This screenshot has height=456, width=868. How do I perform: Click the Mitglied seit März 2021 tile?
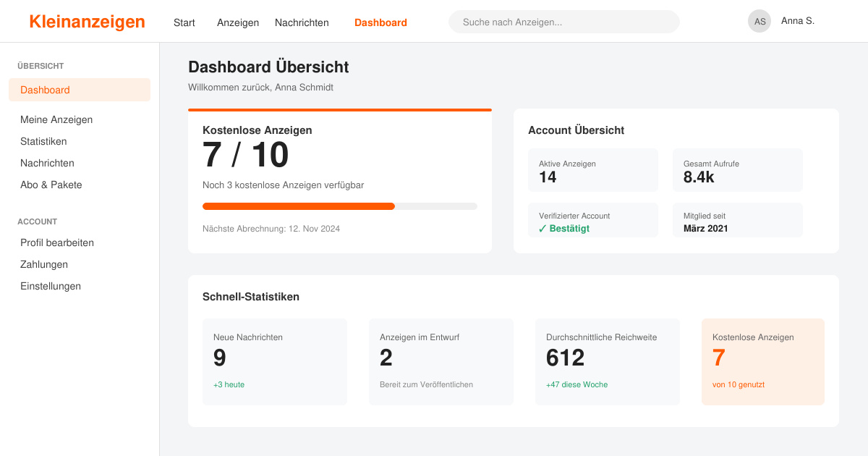click(738, 220)
